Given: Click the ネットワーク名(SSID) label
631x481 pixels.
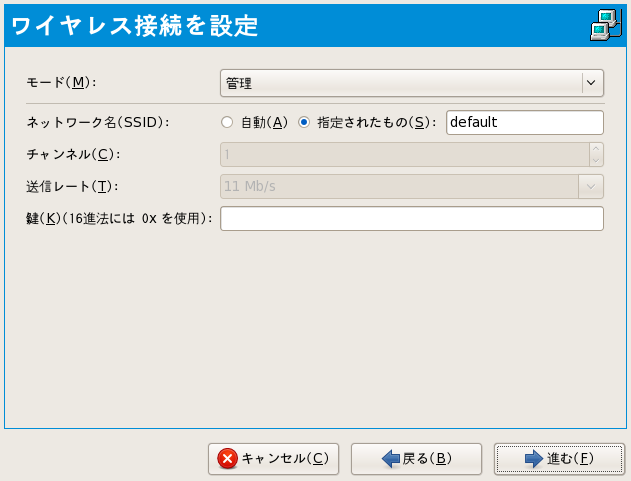Looking at the screenshot, I should 97,122.
